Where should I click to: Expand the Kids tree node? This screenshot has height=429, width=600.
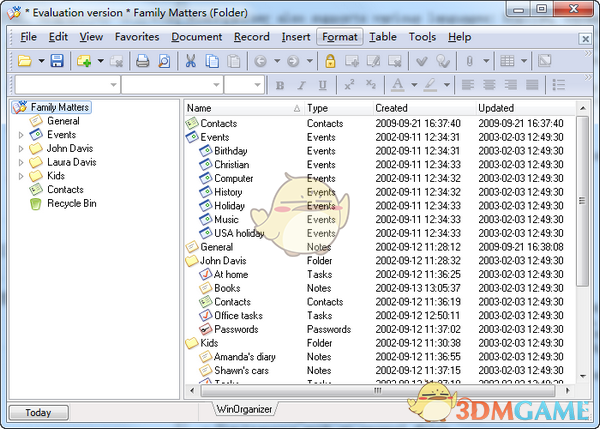click(x=21, y=176)
